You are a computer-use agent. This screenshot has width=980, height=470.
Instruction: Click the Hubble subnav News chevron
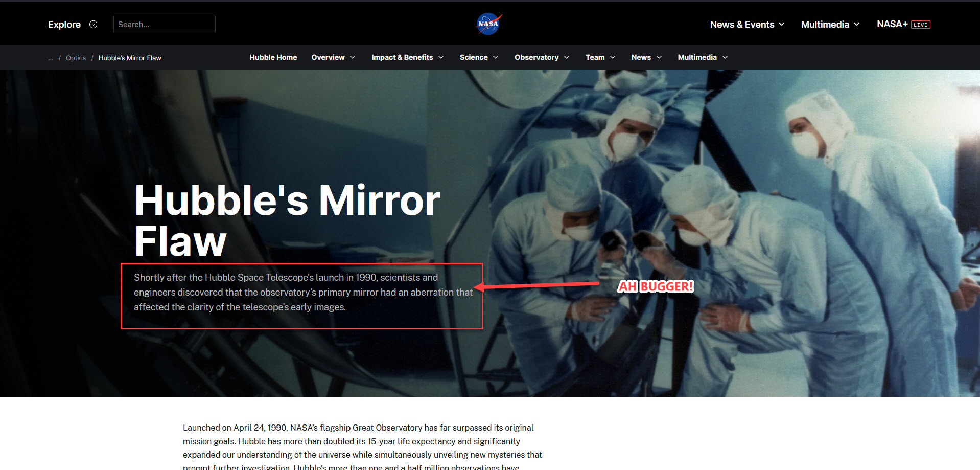tap(659, 57)
